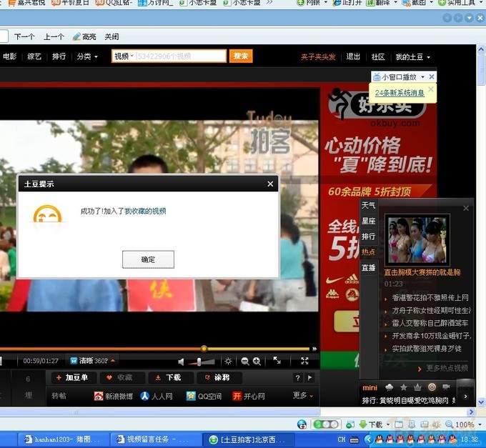
Task: Select the 直播 tab in mini panel
Action: 368,267
